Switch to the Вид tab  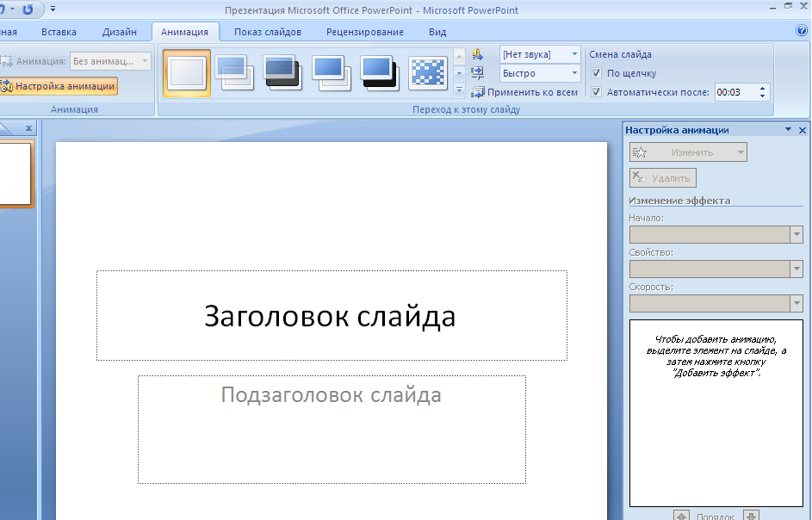point(437,32)
